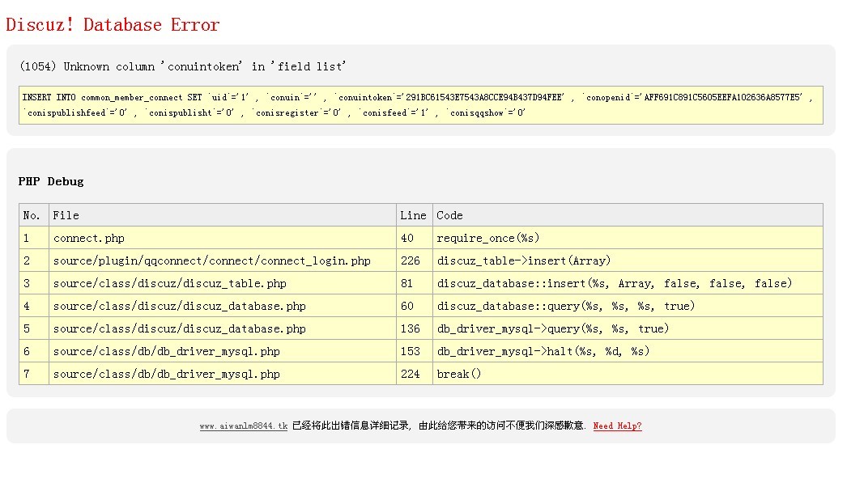Viewport: 864px width, 504px height.
Task: Select the connect_login.php file path cell
Action: [x=223, y=260]
